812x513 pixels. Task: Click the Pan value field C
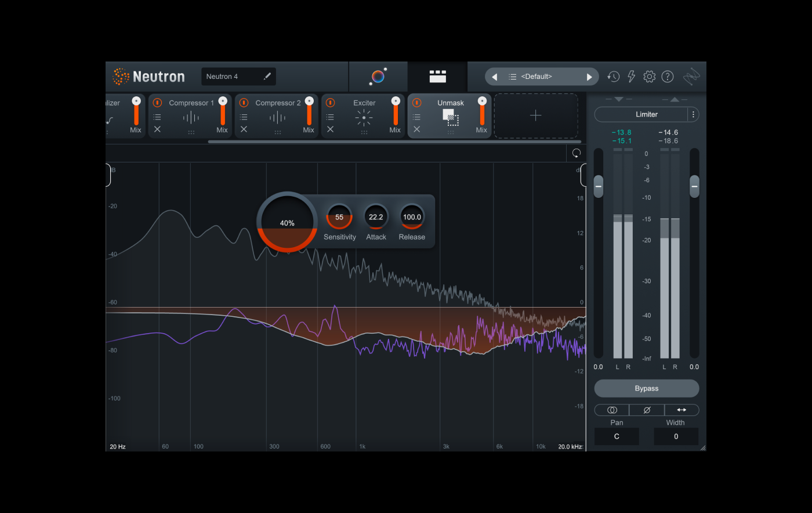tap(617, 436)
